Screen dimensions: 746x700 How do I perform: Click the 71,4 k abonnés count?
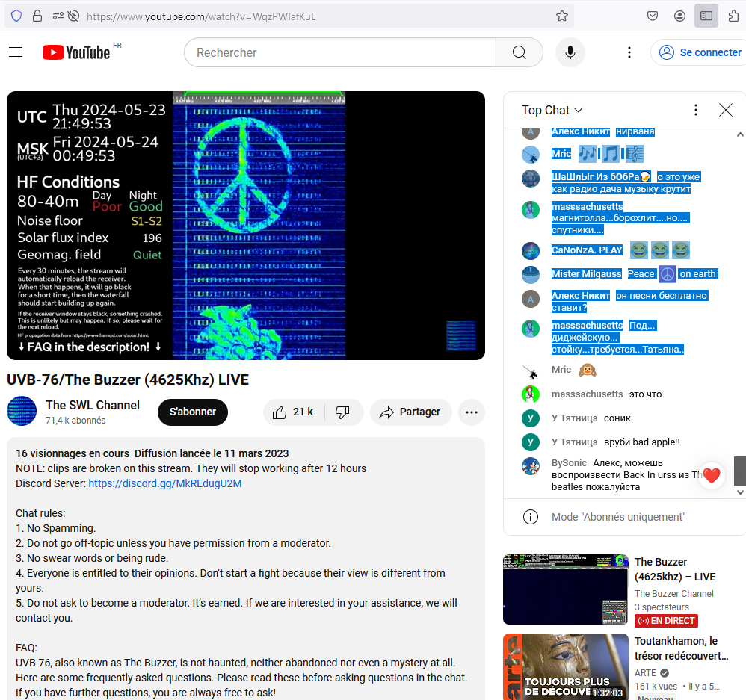point(75,421)
